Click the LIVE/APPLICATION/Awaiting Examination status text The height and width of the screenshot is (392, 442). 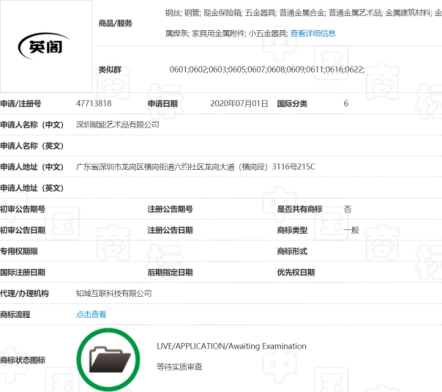coord(231,346)
